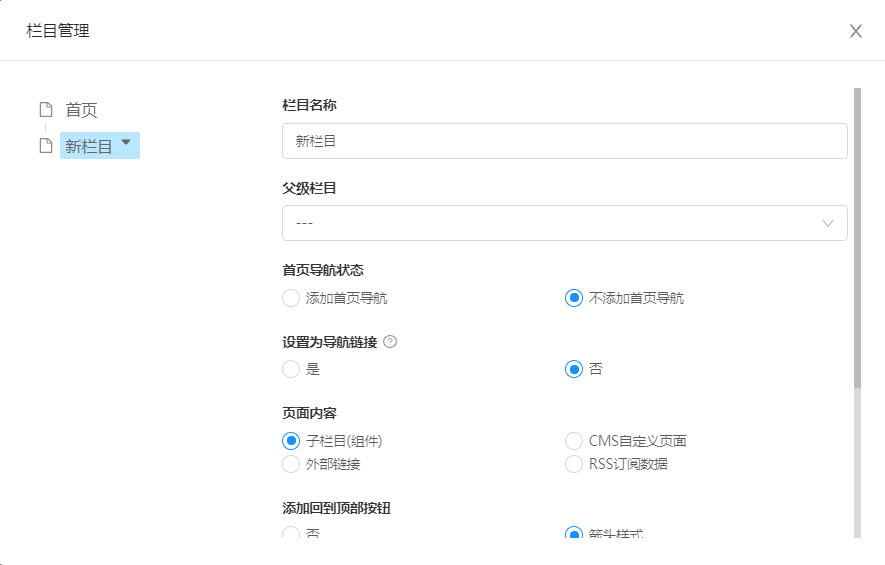The height and width of the screenshot is (565, 885).
Task: Close the 栏目管理 dialog
Action: click(856, 31)
